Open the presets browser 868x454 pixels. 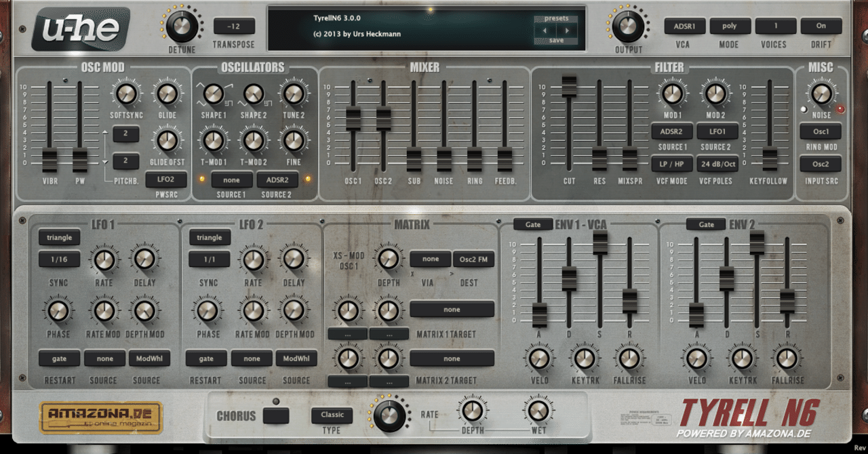(556, 19)
